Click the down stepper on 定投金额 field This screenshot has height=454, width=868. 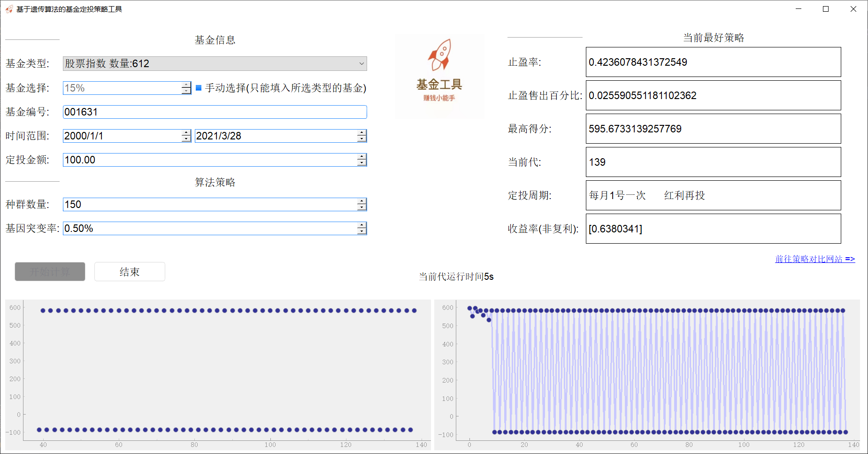(361, 162)
